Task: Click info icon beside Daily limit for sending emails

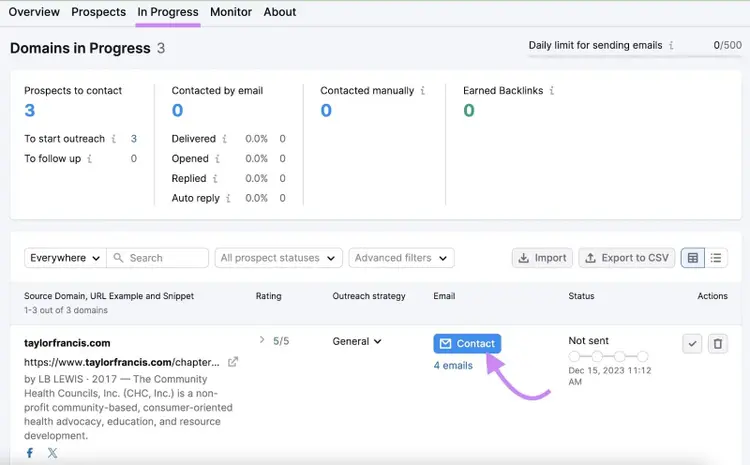Action: tap(671, 45)
